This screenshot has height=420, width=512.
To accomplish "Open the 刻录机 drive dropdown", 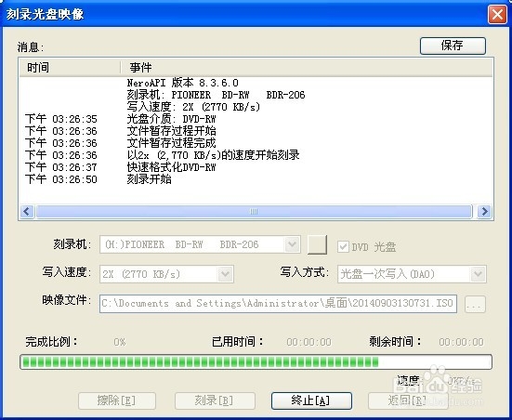I will click(292, 244).
